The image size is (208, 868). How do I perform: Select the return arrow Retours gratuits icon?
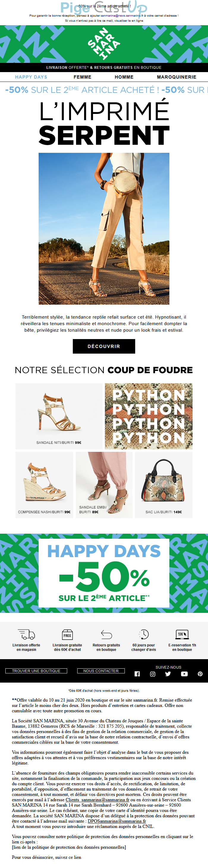[106, 635]
